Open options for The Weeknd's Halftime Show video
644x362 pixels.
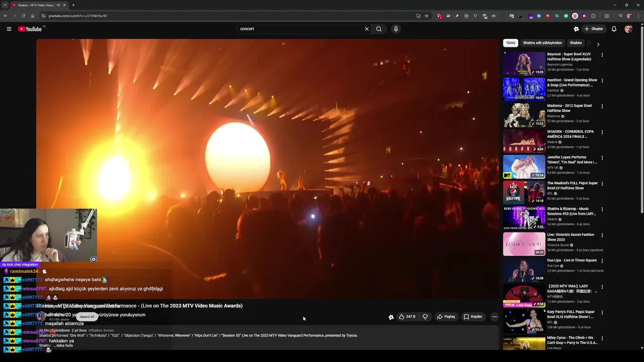[x=602, y=184]
